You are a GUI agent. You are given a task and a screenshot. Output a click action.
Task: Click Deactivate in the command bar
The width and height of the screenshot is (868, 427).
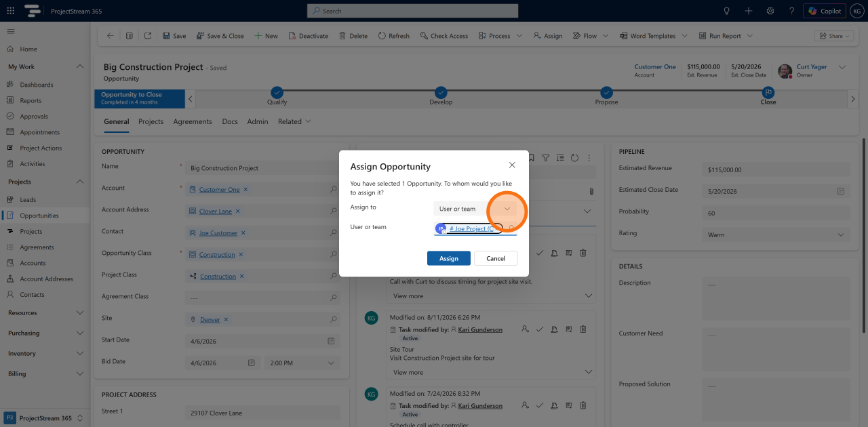click(309, 36)
